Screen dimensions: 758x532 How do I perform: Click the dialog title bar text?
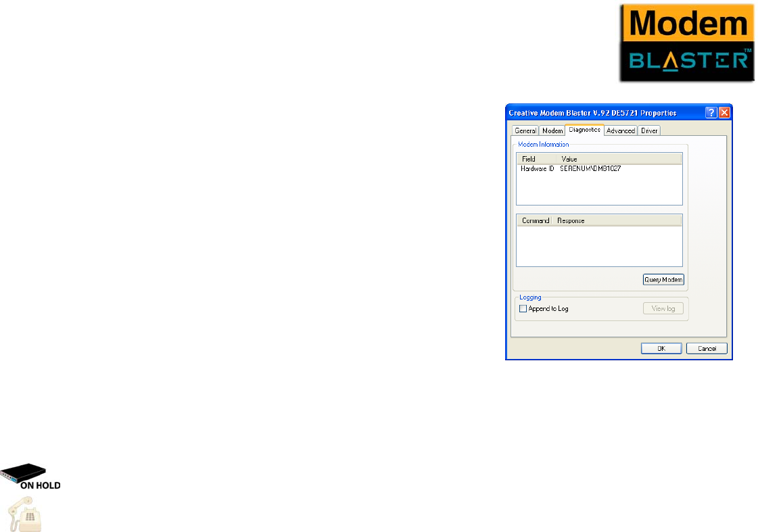click(592, 113)
